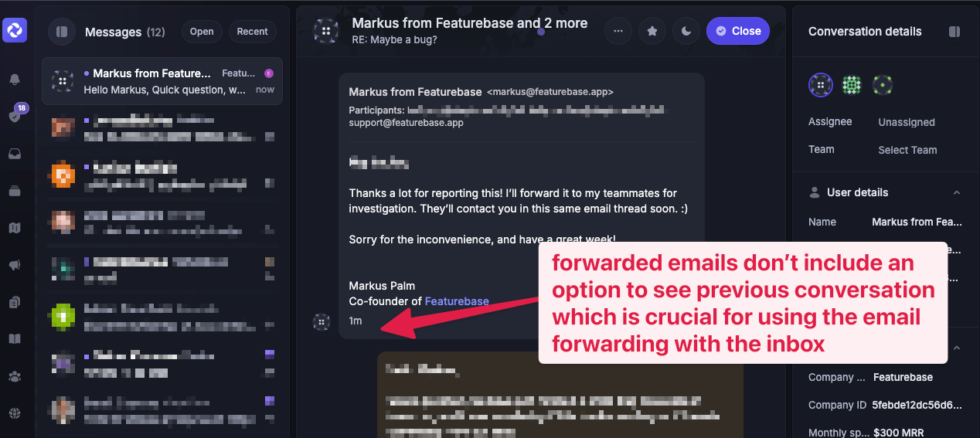Open the announcements megaphone icon
The width and height of the screenshot is (980, 438).
pyautogui.click(x=15, y=265)
